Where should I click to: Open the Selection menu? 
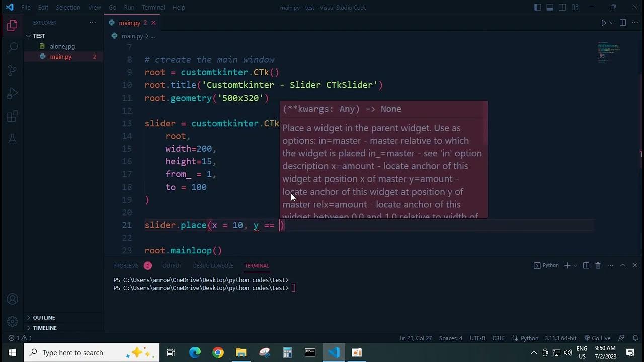(x=68, y=7)
